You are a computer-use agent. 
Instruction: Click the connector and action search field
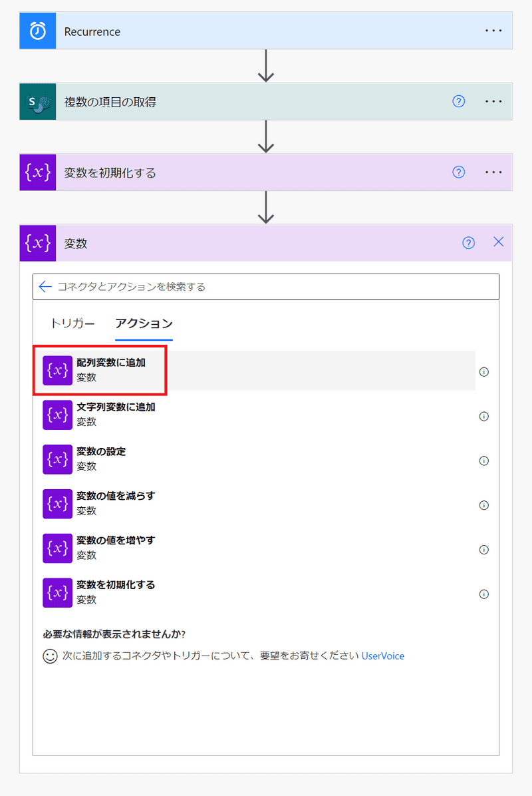(x=273, y=287)
